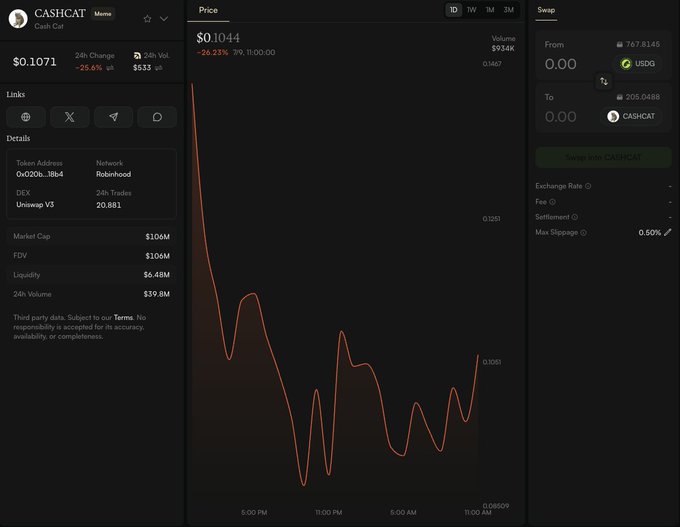Viewport: 680px width, 527px height.
Task: Click the 24h Volume $39.8M row
Action: point(92,294)
